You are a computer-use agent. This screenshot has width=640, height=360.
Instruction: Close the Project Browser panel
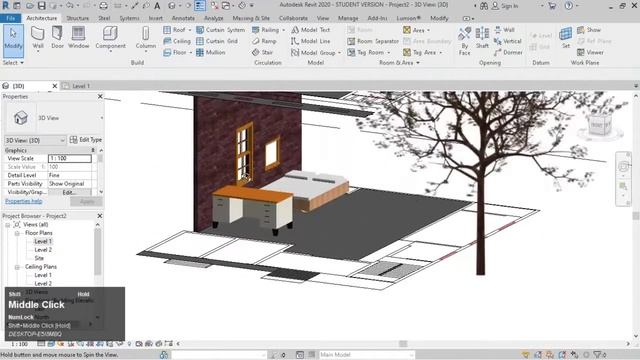[x=100, y=216]
